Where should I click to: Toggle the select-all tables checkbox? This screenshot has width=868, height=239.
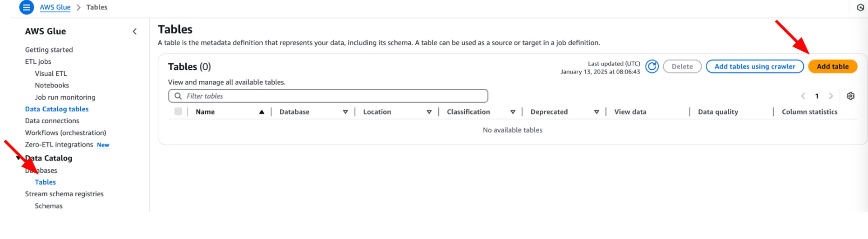point(178,112)
